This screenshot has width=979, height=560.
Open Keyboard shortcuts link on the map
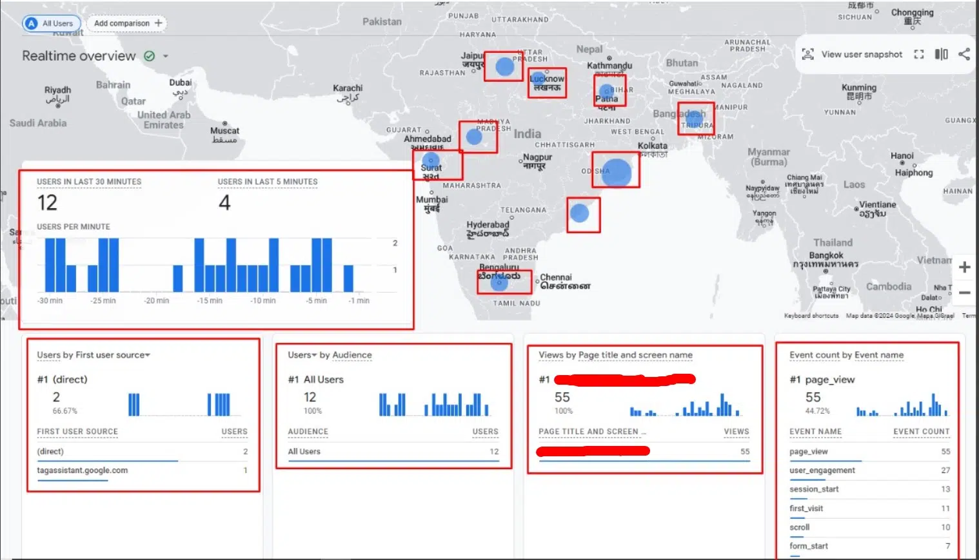coord(811,316)
